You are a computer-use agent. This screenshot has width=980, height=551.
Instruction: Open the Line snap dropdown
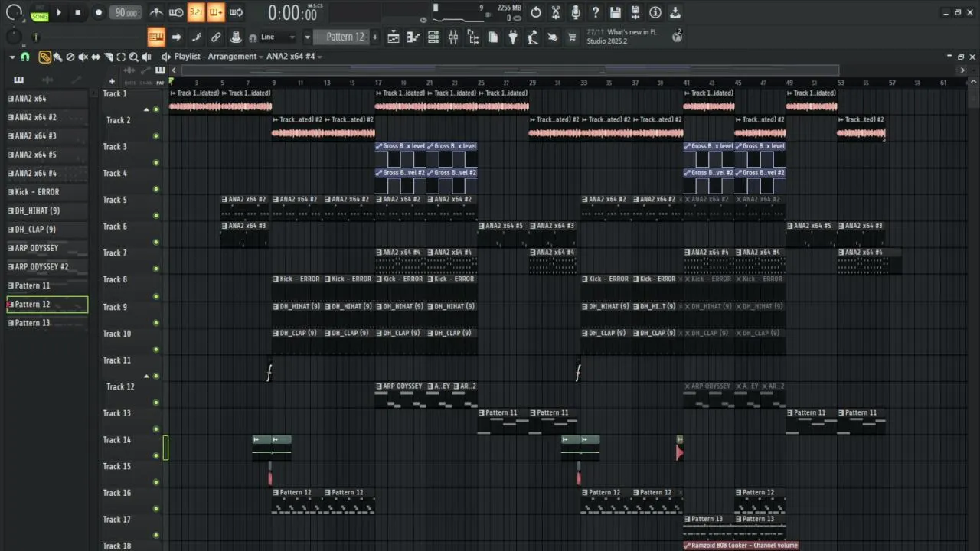coord(276,37)
